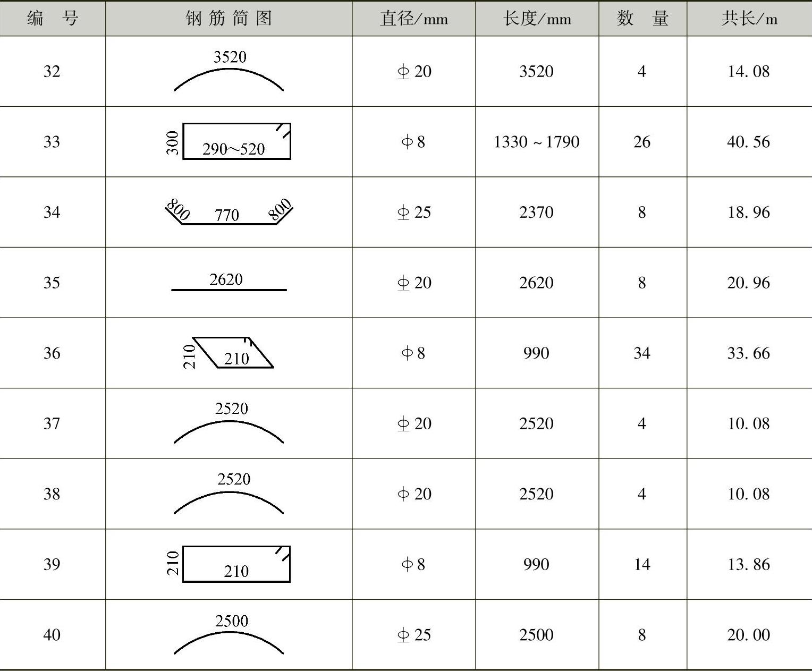Select row number 35 cell
The width and height of the screenshot is (812, 671).
tap(52, 282)
